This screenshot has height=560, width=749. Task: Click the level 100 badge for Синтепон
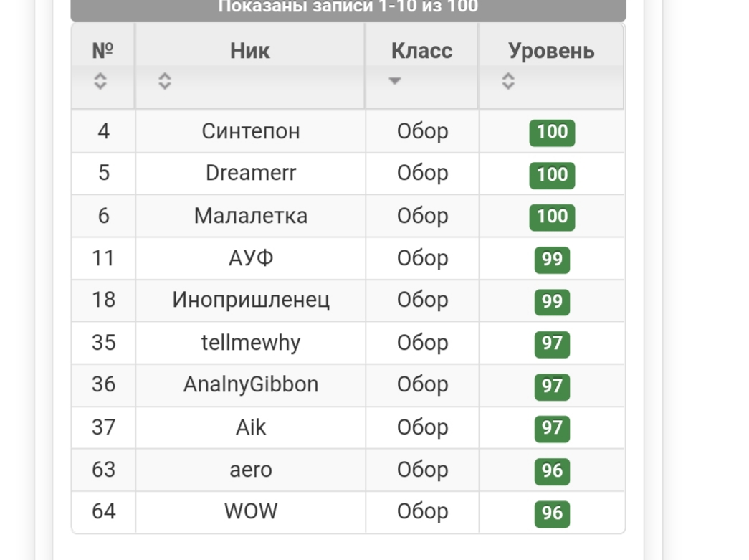pos(552,132)
